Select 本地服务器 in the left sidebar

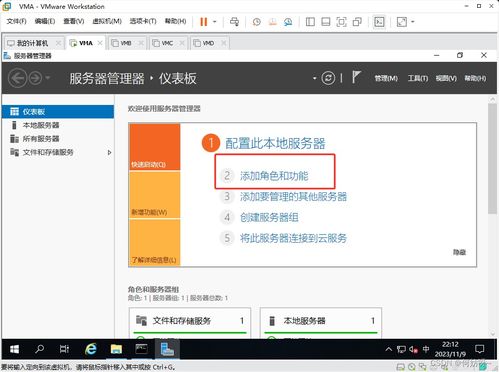[58, 125]
